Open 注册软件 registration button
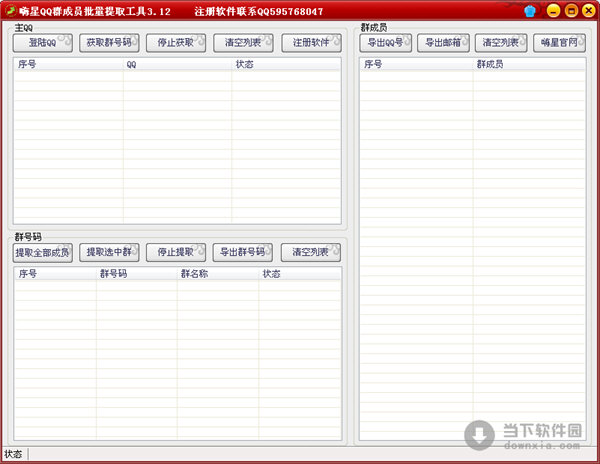 coord(311,43)
